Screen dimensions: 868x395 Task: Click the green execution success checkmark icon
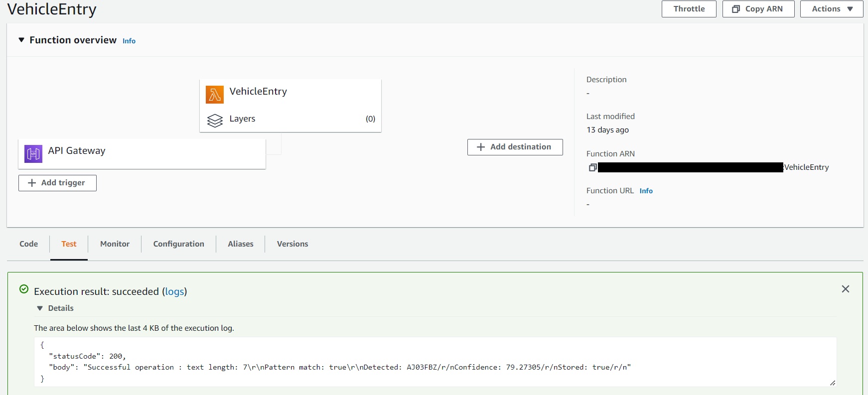[24, 289]
